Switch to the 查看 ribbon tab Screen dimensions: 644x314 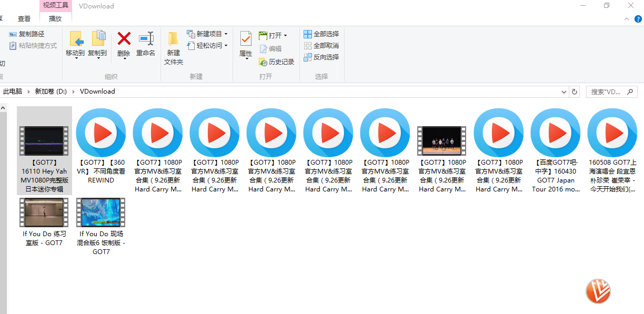pyautogui.click(x=24, y=19)
